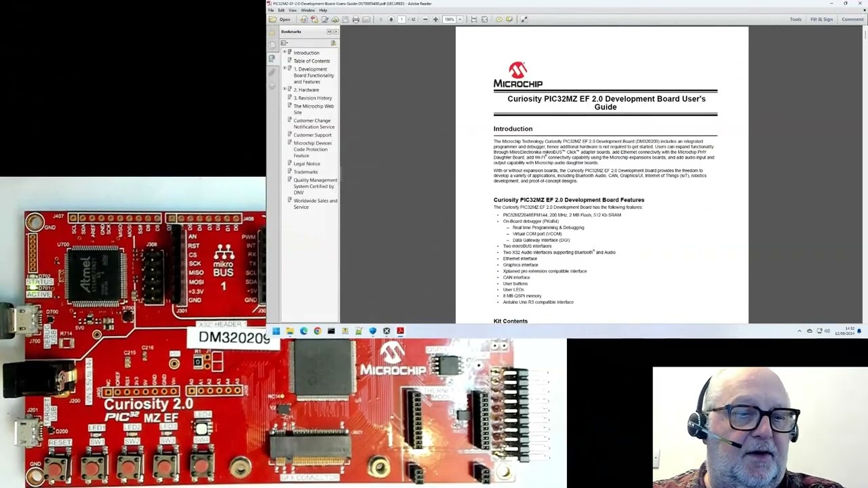The height and width of the screenshot is (488, 868).
Task: Click the zoom out minus button
Action: (x=425, y=20)
